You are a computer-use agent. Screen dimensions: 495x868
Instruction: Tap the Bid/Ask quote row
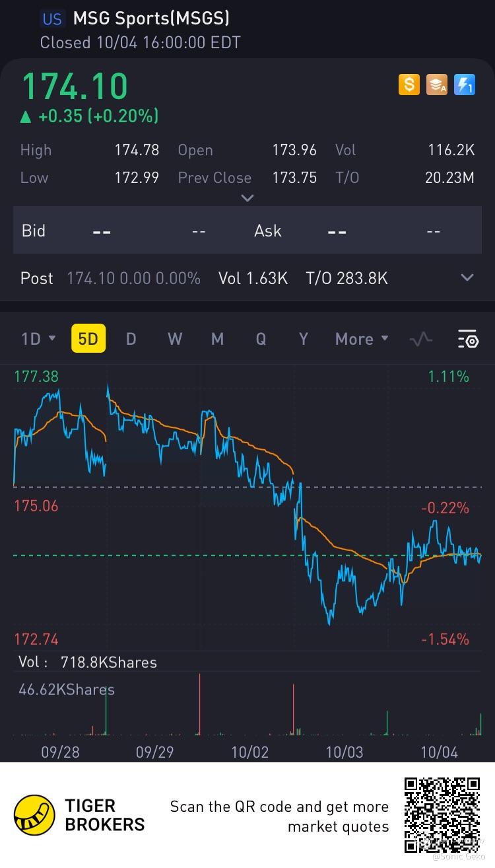[247, 231]
